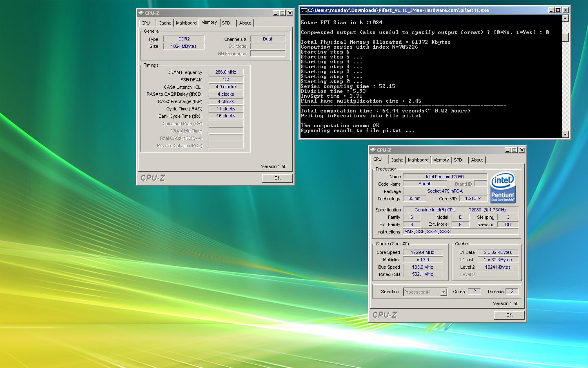This screenshot has width=588, height=368.
Task: Click Core VID field 1.213 V
Action: pos(473,198)
